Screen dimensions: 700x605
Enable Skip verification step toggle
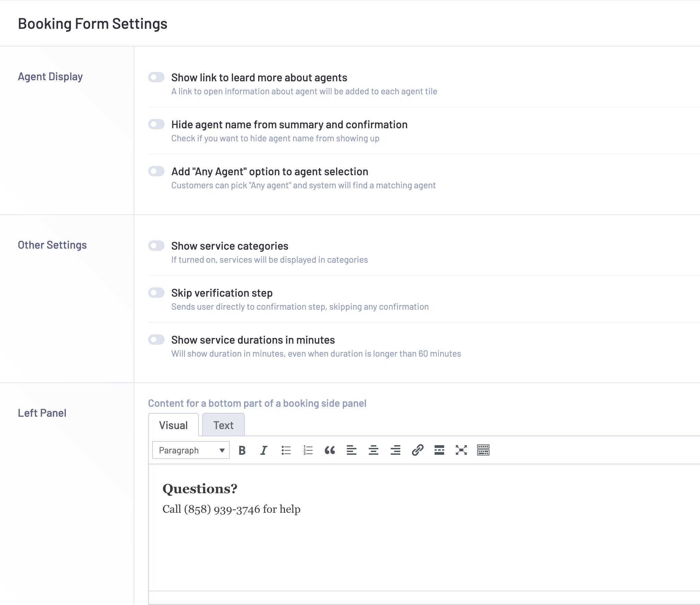coord(156,292)
